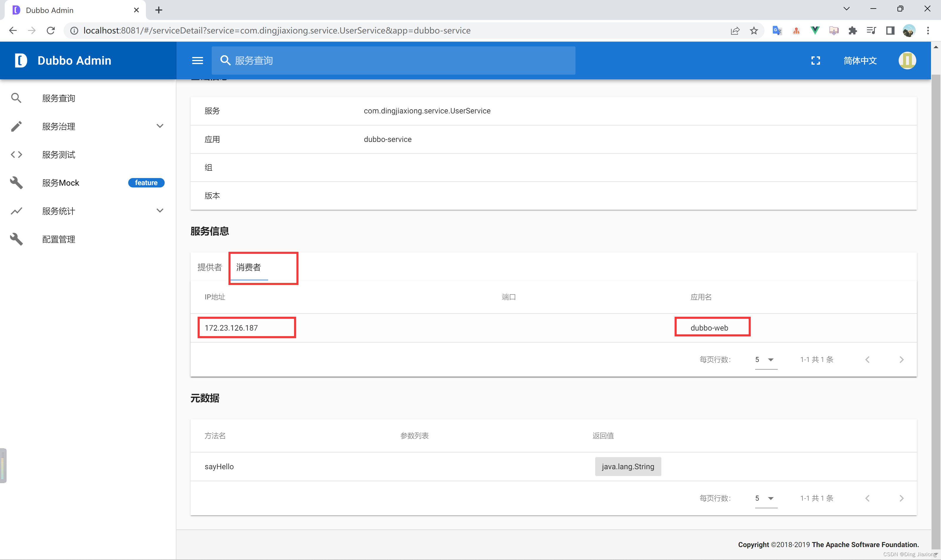Click the Dubbo Admin title text
The width and height of the screenshot is (941, 560).
(x=74, y=60)
